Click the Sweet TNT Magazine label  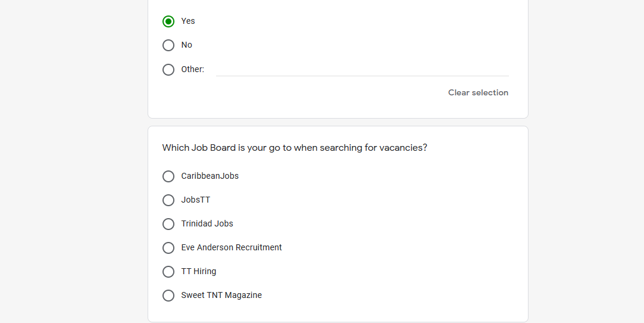click(x=221, y=296)
